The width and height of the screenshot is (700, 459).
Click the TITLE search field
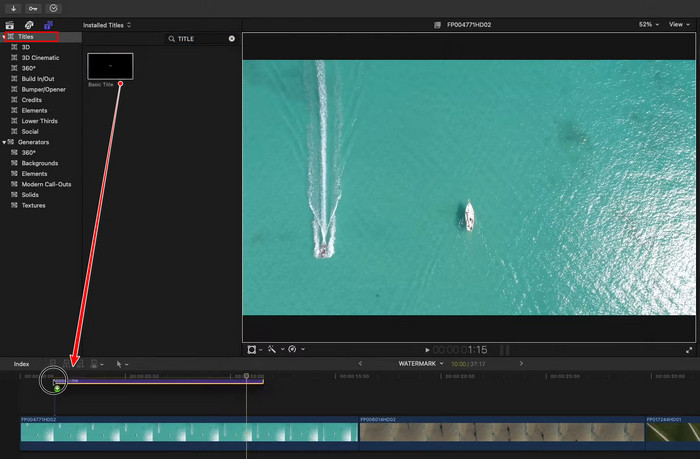199,39
